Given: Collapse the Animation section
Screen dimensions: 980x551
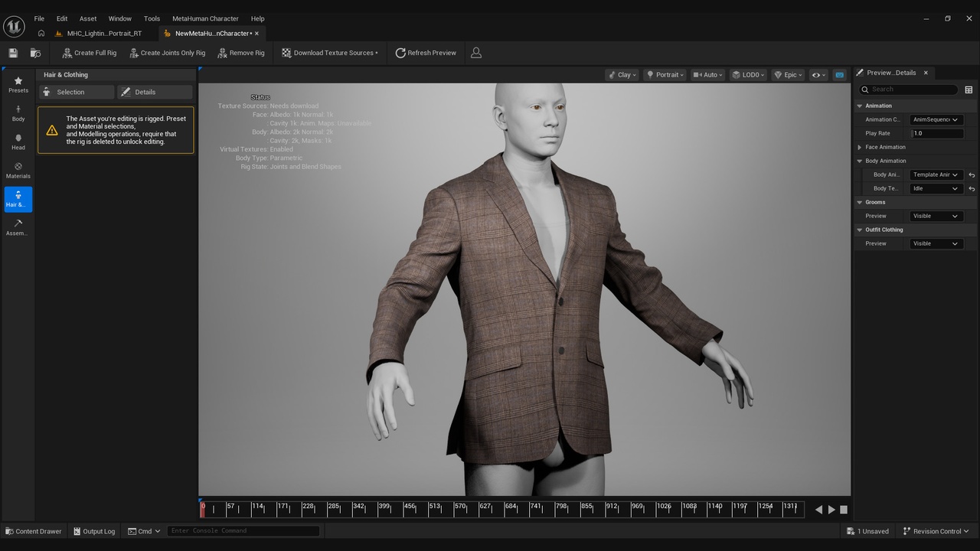Looking at the screenshot, I should click(x=860, y=106).
